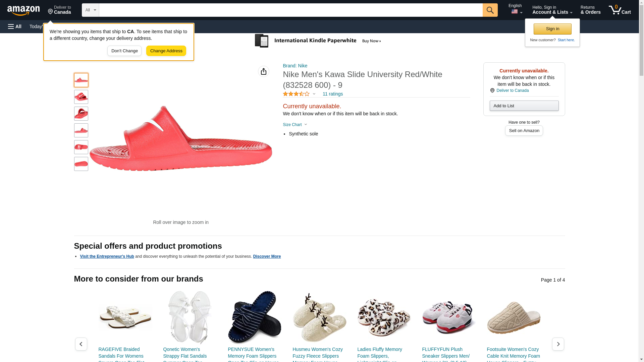Click the search magnifier button
The image size is (644, 362).
pos(490,10)
